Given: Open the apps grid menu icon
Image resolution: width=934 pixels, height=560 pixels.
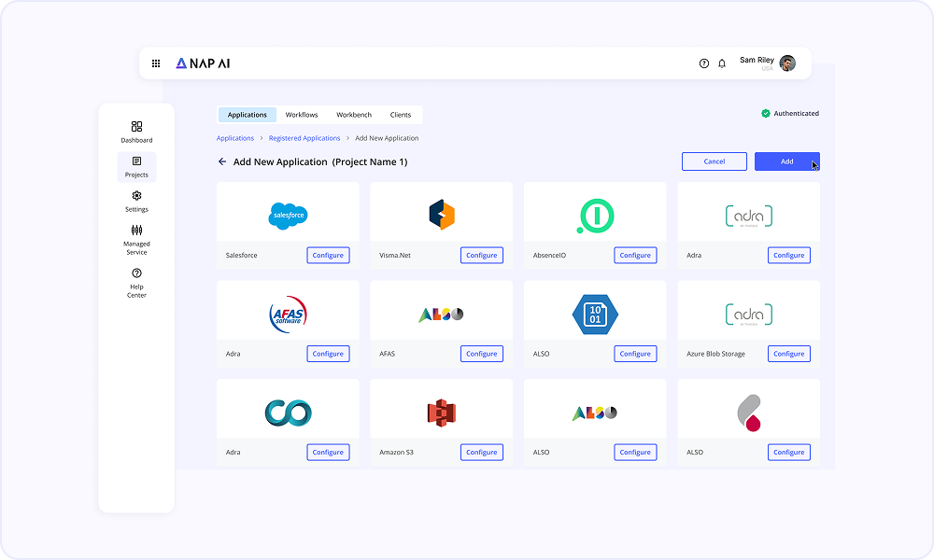Looking at the screenshot, I should point(155,63).
